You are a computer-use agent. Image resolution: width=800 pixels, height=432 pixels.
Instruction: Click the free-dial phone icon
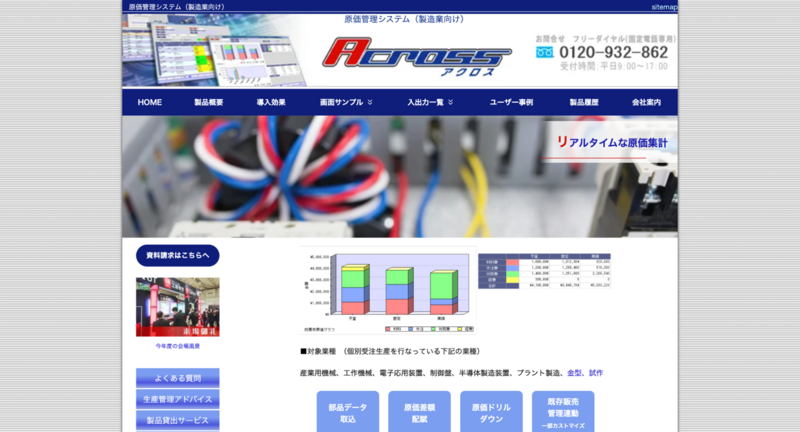(x=544, y=52)
